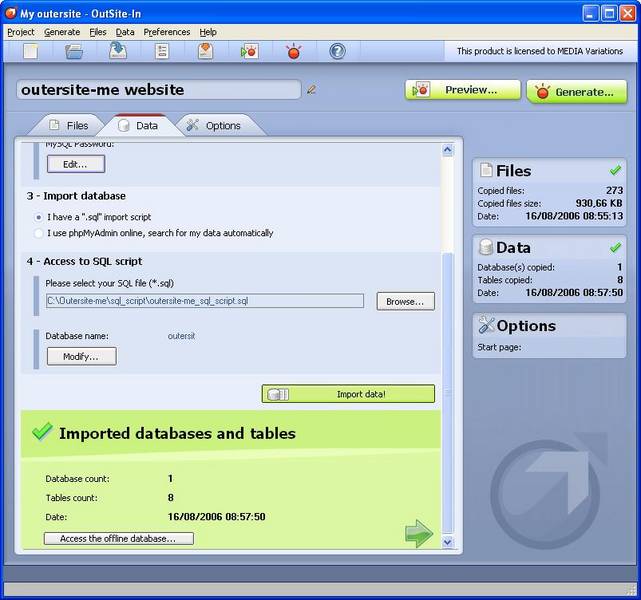The height and width of the screenshot is (600, 641).
Task: Click the vertical scrollbar thumb
Action: (448, 393)
